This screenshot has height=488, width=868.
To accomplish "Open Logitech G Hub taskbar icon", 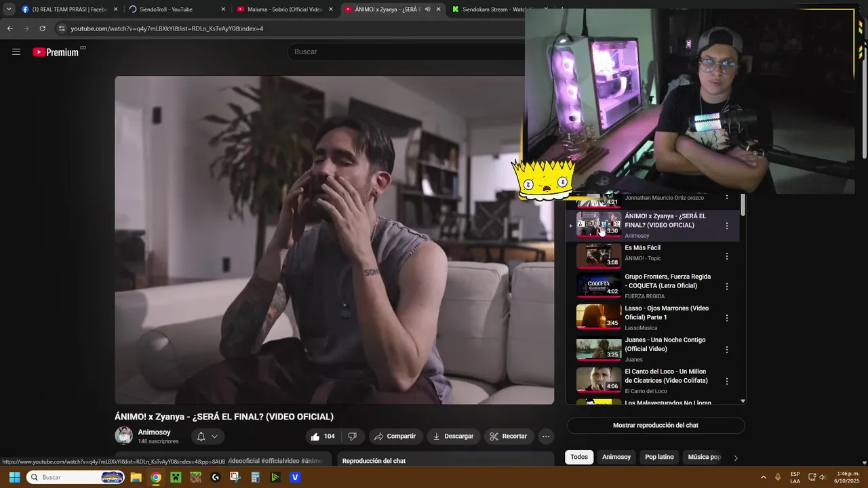I will (x=216, y=477).
